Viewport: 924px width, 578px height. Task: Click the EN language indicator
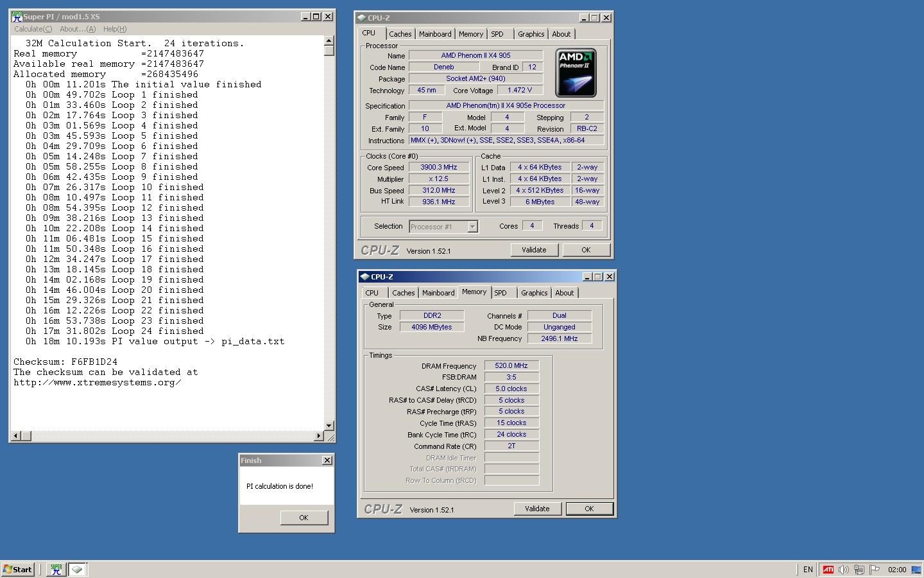808,570
